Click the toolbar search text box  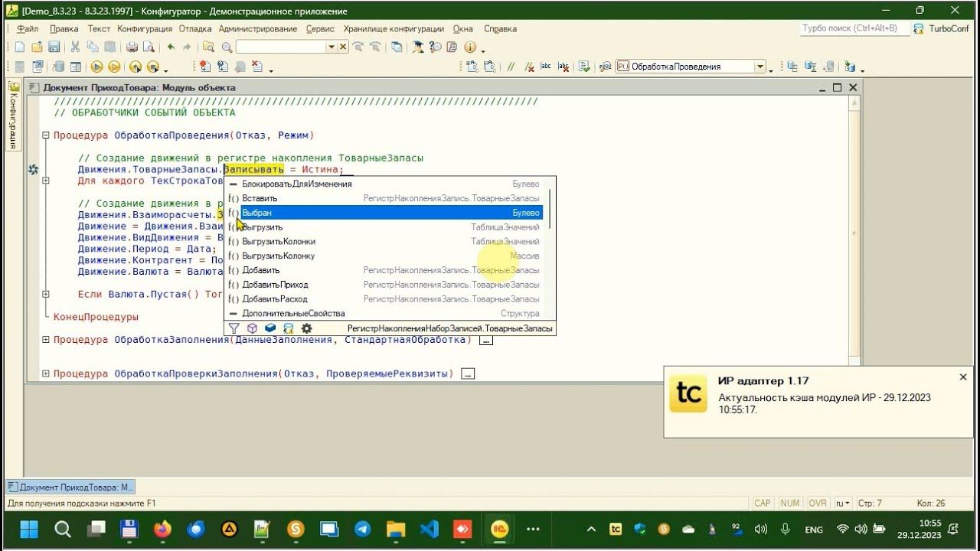(x=281, y=47)
